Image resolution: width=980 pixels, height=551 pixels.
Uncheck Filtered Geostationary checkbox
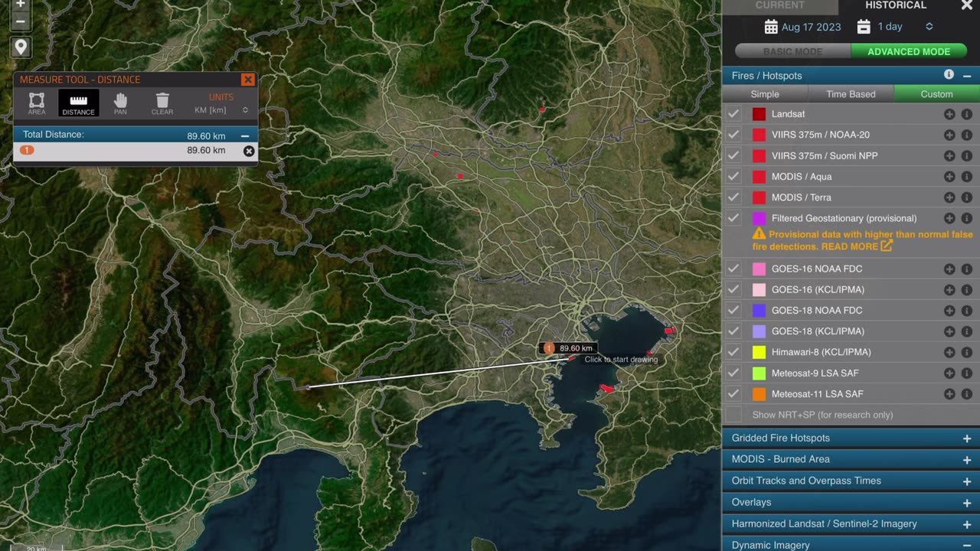[x=733, y=218]
